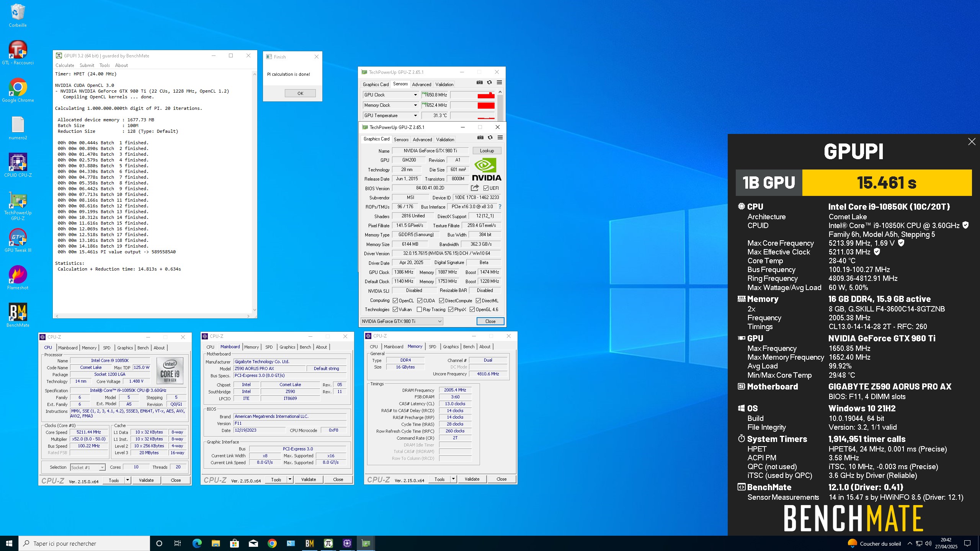Expand the GPU Temperature sensor dropdown
The height and width of the screenshot is (551, 980).
point(415,116)
